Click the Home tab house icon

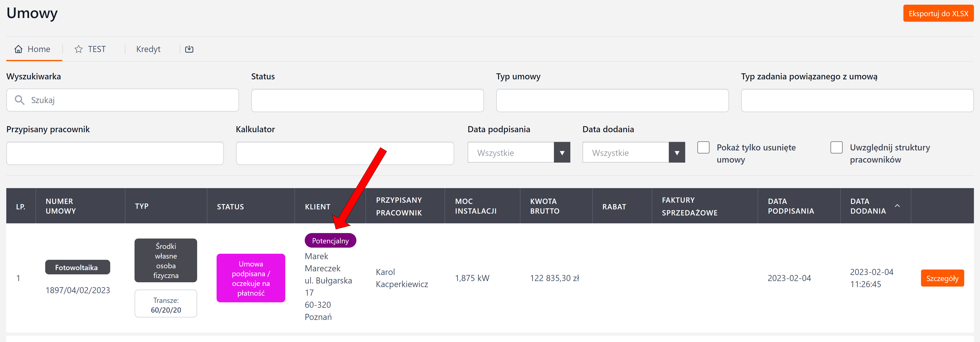pos(18,49)
